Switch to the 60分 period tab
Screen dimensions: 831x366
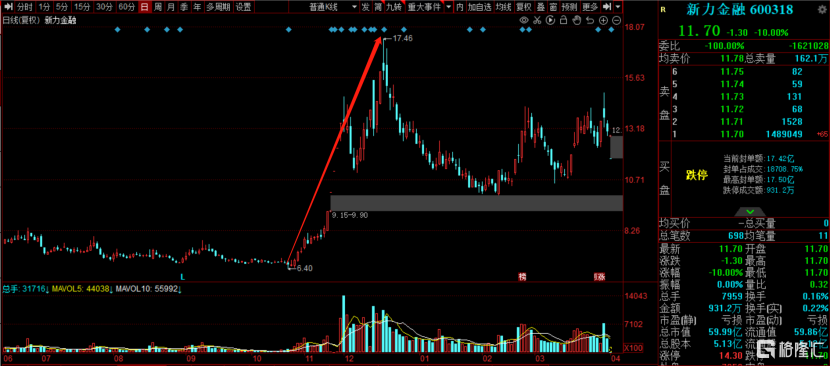click(126, 7)
